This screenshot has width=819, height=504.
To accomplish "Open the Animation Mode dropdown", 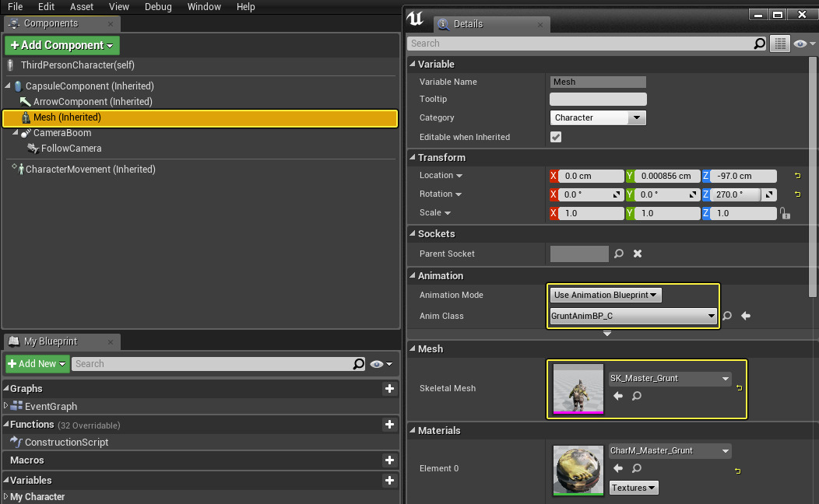I will coord(606,295).
